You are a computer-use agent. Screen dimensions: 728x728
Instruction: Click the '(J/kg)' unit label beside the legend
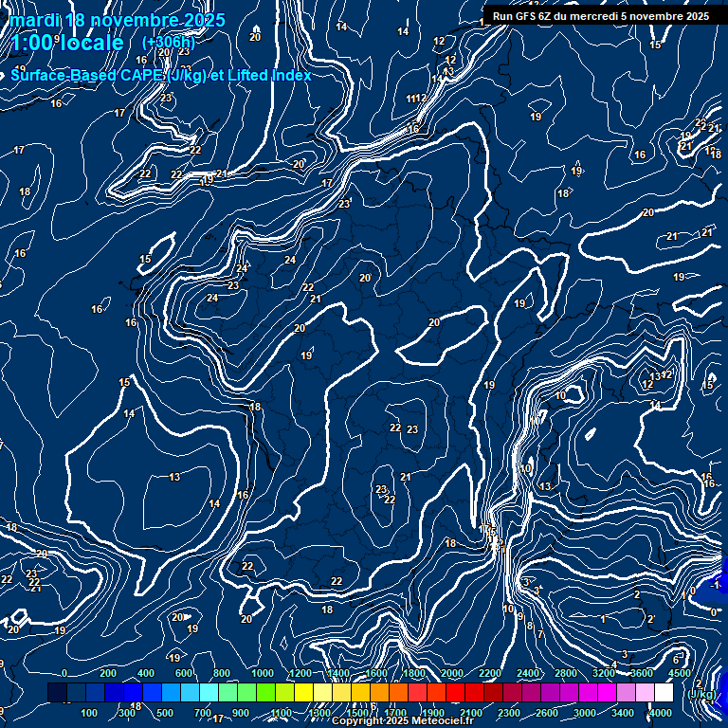[701, 694]
